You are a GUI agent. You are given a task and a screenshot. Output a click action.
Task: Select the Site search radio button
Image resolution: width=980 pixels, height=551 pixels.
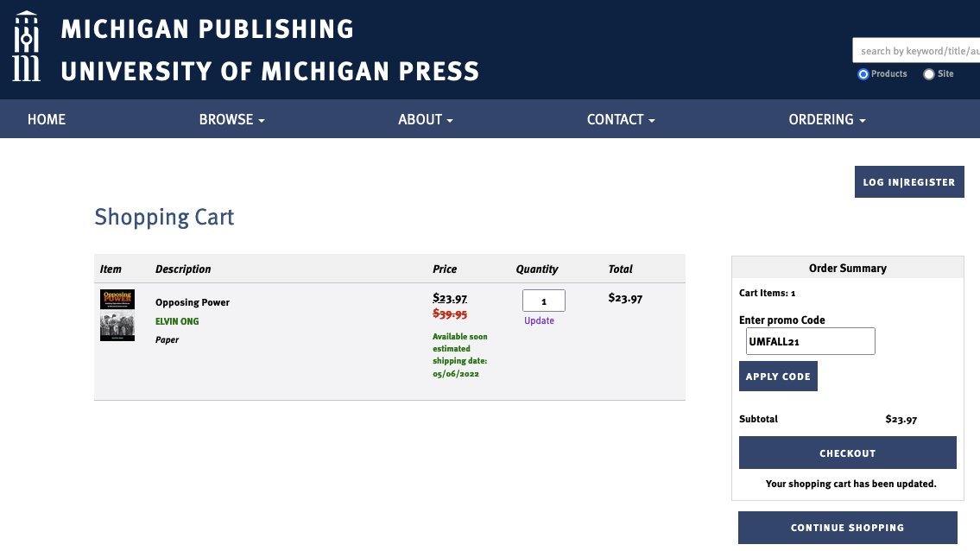tap(929, 73)
